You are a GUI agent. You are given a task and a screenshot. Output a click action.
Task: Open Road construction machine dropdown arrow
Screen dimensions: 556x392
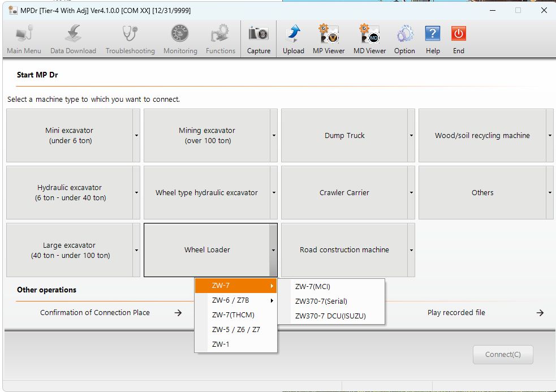(411, 250)
